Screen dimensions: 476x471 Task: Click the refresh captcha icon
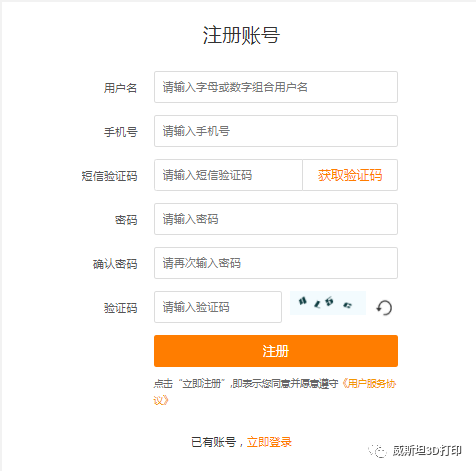[x=384, y=307]
